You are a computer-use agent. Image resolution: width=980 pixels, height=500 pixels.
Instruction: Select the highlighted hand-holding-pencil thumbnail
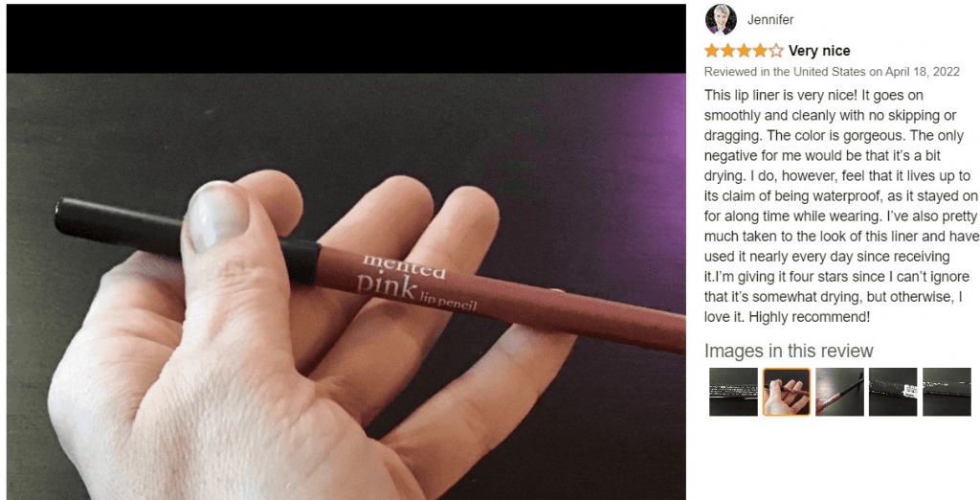(x=787, y=392)
